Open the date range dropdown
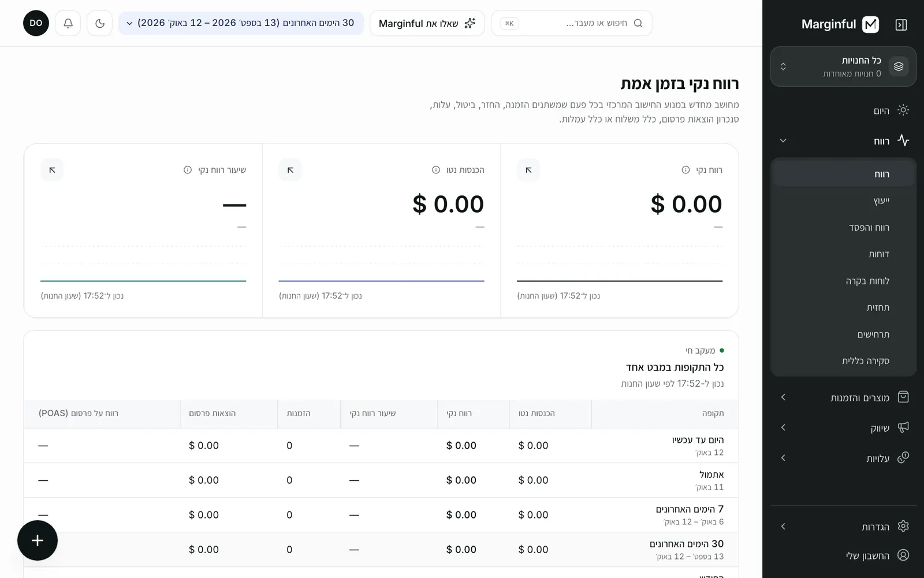 (241, 23)
